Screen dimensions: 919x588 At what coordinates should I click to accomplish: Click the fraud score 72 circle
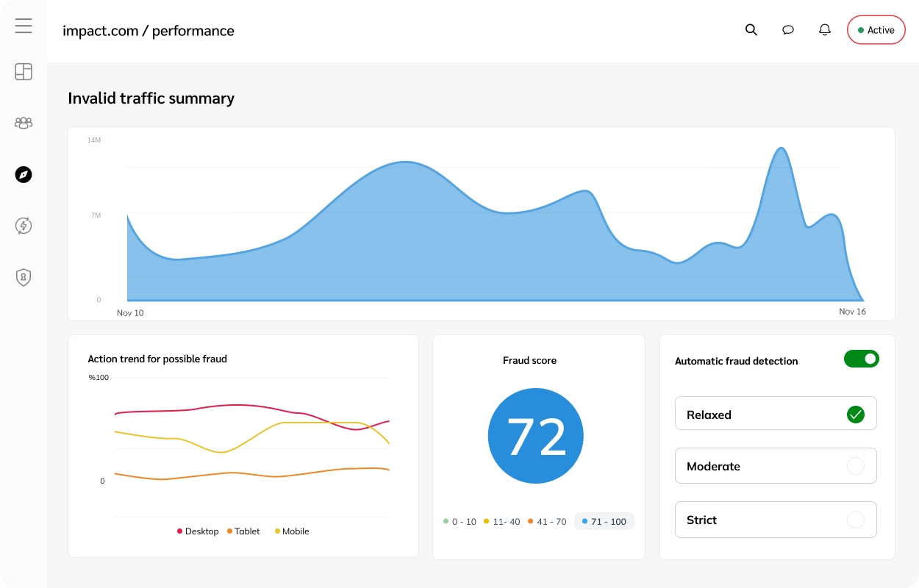point(535,436)
